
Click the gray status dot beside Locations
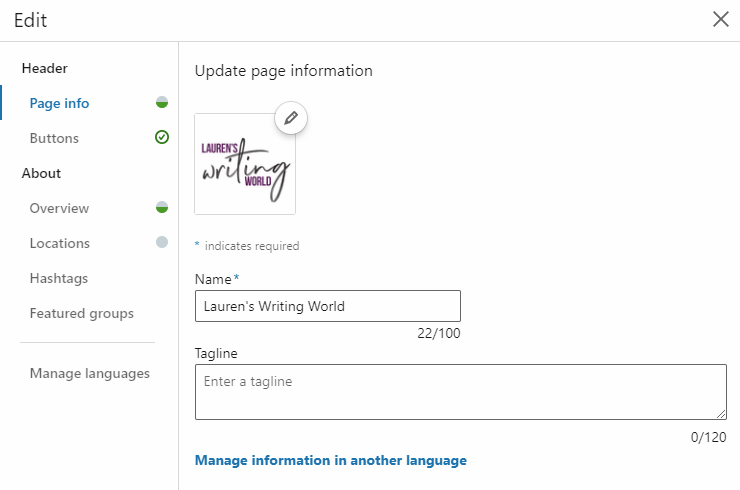tap(162, 242)
